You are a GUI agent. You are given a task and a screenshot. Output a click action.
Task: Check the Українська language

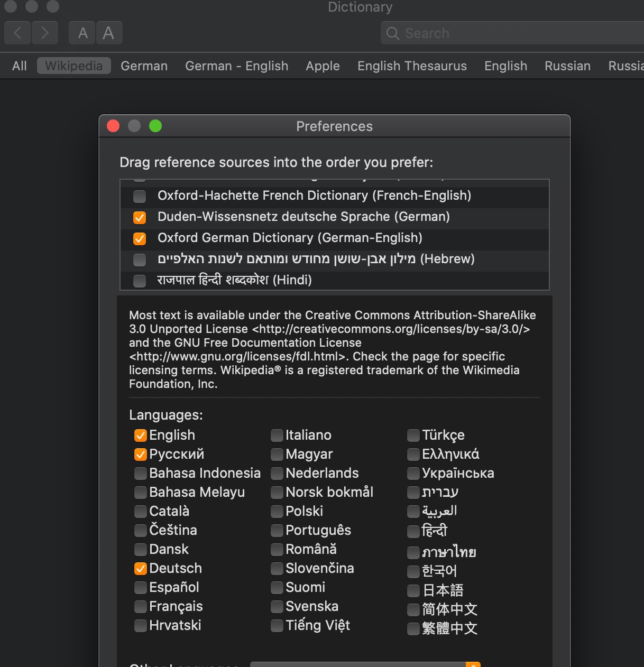click(x=413, y=474)
